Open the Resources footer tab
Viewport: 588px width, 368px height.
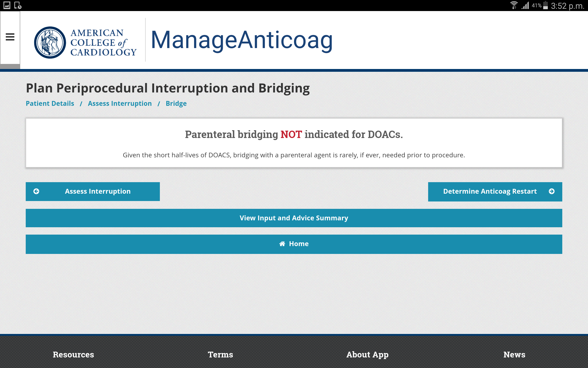(73, 354)
